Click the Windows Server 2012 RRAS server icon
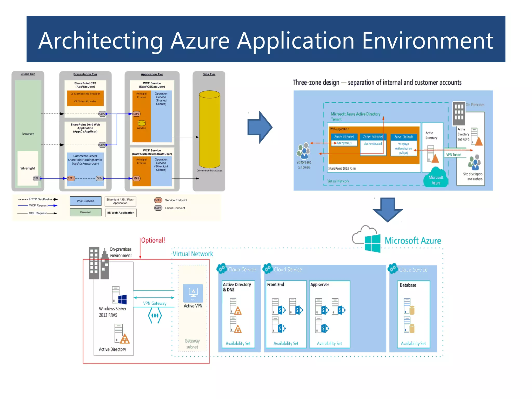Screen dimensions: 532x399 119,295
